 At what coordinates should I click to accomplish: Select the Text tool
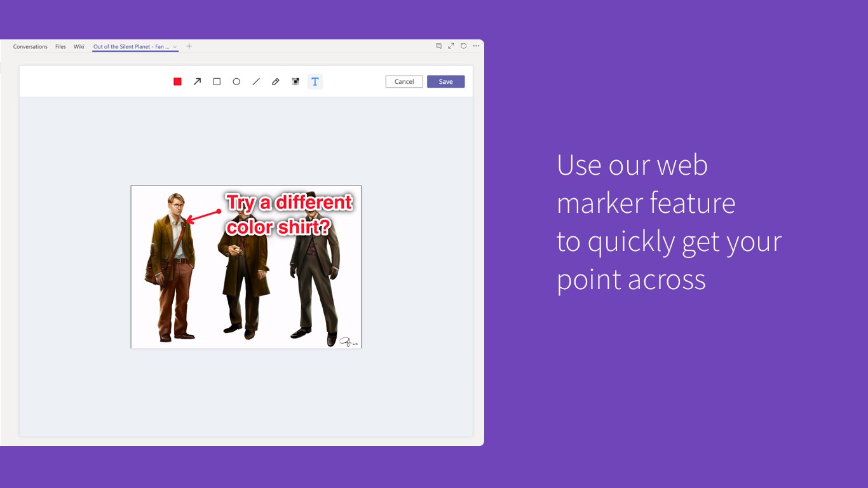point(315,81)
